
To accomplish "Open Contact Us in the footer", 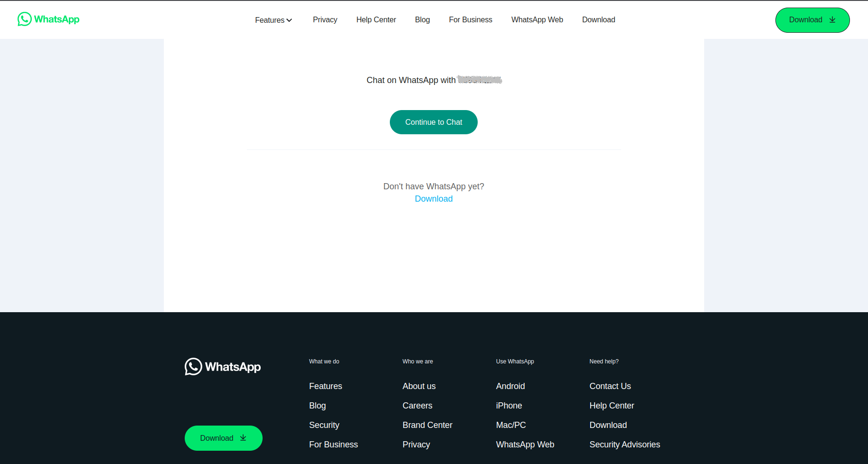I will [610, 386].
